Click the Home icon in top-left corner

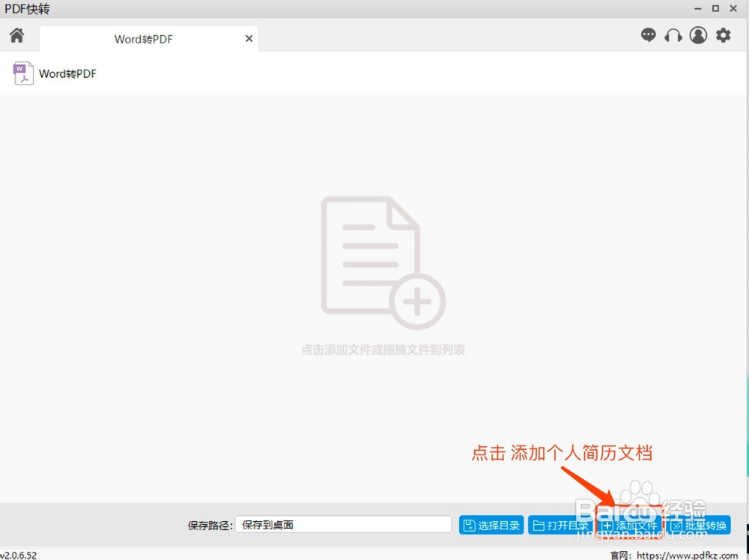coord(16,34)
